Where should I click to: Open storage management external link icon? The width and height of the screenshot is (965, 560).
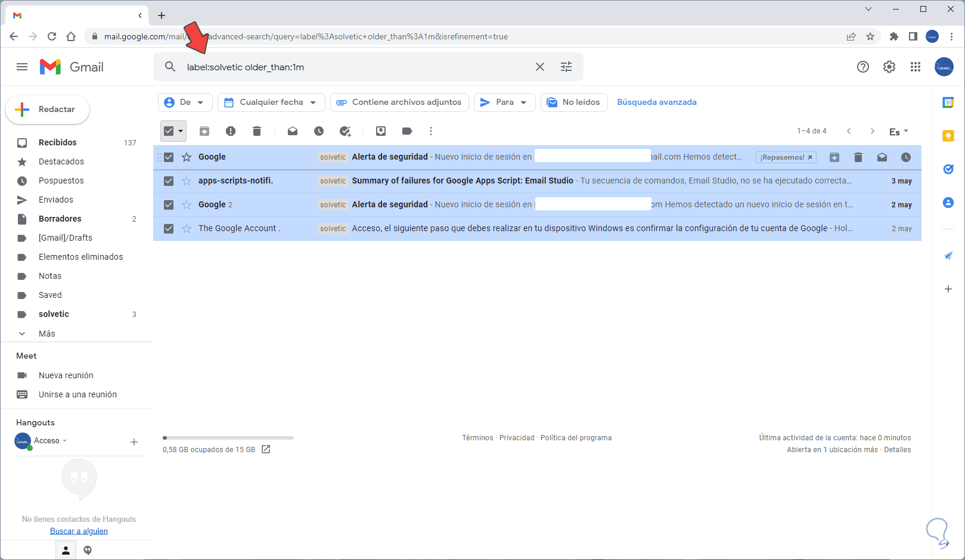click(x=266, y=449)
